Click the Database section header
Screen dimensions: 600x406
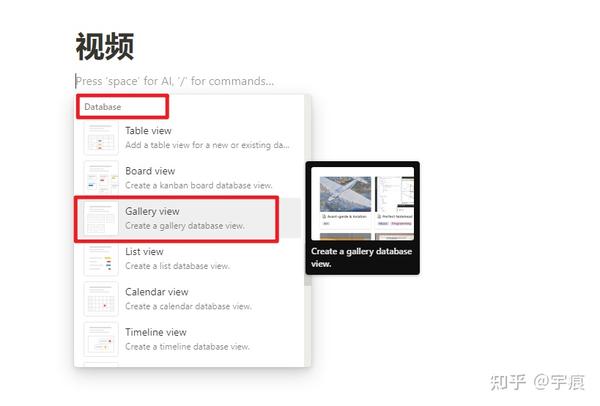(x=103, y=107)
